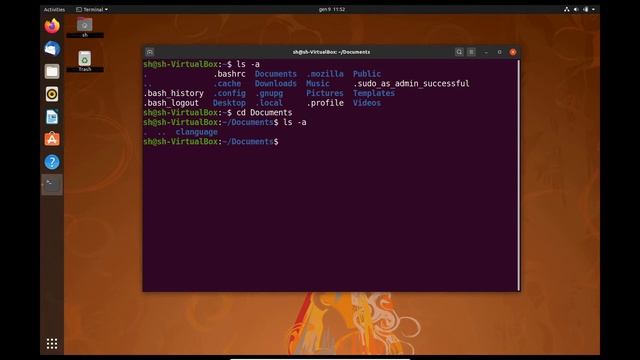Open the Terminal app menu in top bar

[92, 9]
